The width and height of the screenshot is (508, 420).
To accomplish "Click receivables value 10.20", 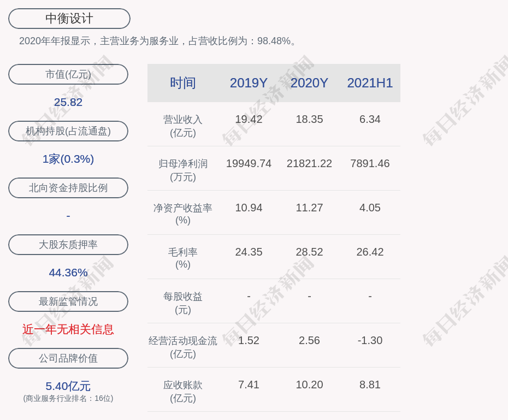I will 309,384.
